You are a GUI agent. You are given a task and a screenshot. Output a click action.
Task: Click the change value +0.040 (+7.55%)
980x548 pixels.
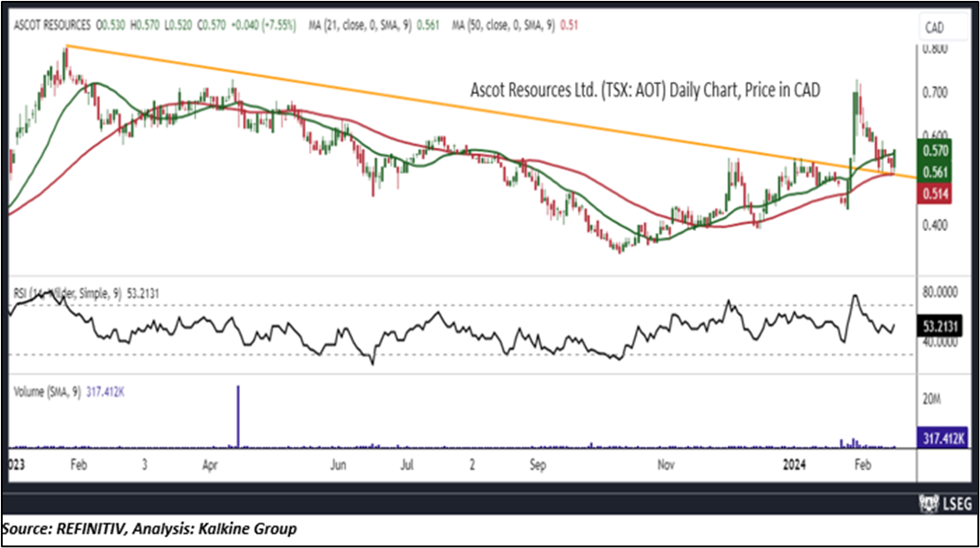pos(263,26)
